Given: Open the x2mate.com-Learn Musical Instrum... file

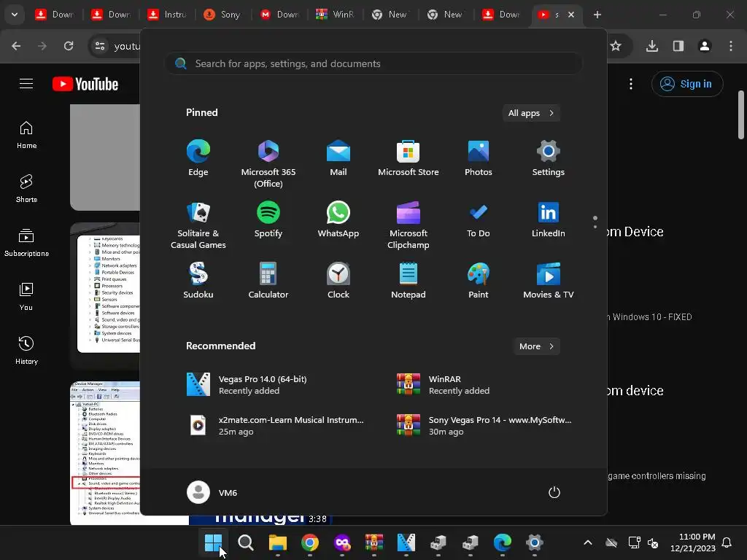Looking at the screenshot, I should coord(275,426).
